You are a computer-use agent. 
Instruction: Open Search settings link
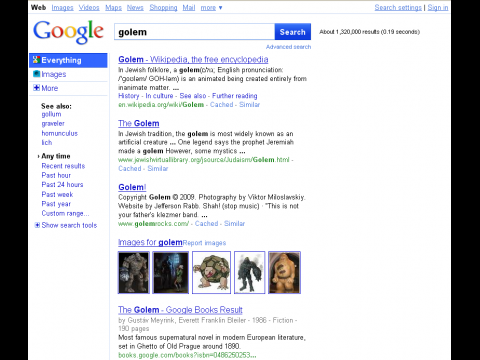(x=398, y=7)
